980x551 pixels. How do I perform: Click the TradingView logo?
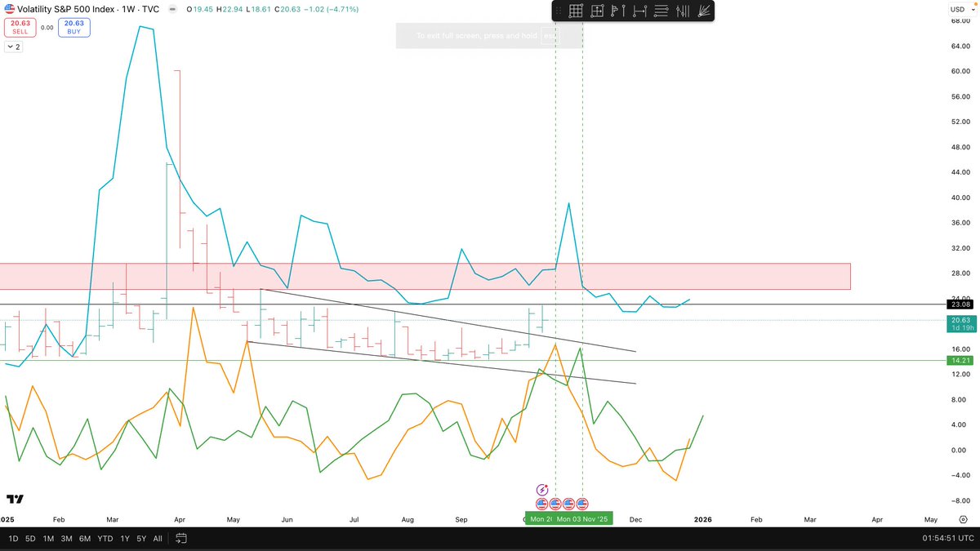15,500
